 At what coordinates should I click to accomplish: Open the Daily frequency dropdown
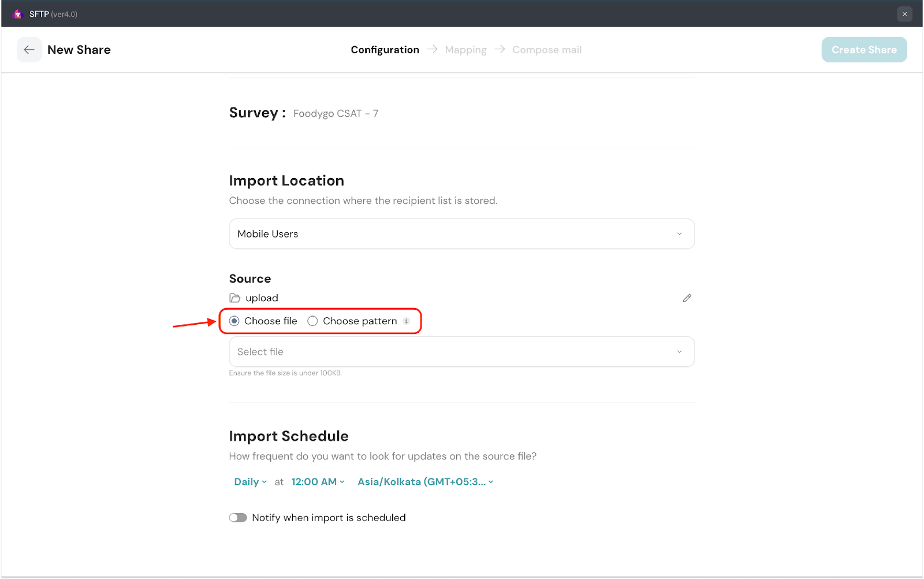[x=250, y=482]
